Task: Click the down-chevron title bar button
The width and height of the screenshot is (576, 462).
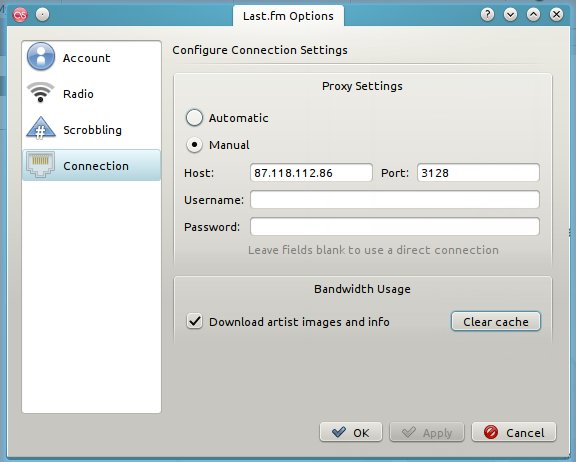Action: [x=510, y=15]
